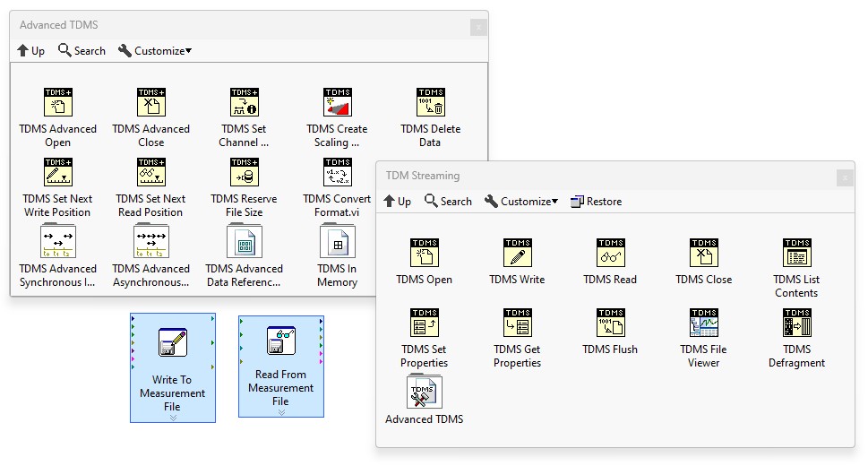Choose the TDMS Flush icon
The width and height of the screenshot is (868, 466).
[x=611, y=323]
